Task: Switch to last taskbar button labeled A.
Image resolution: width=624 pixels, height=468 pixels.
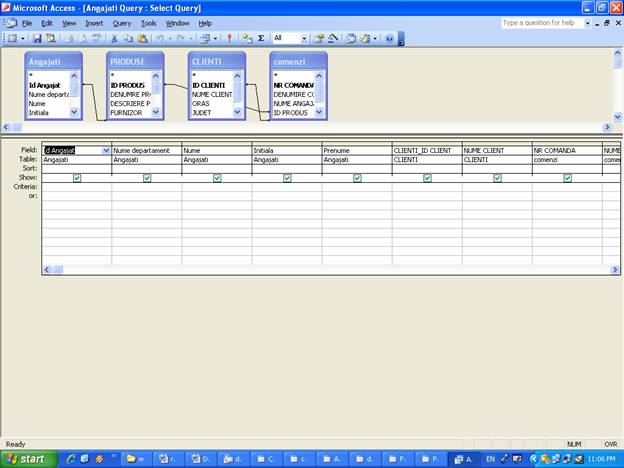Action: click(464, 459)
